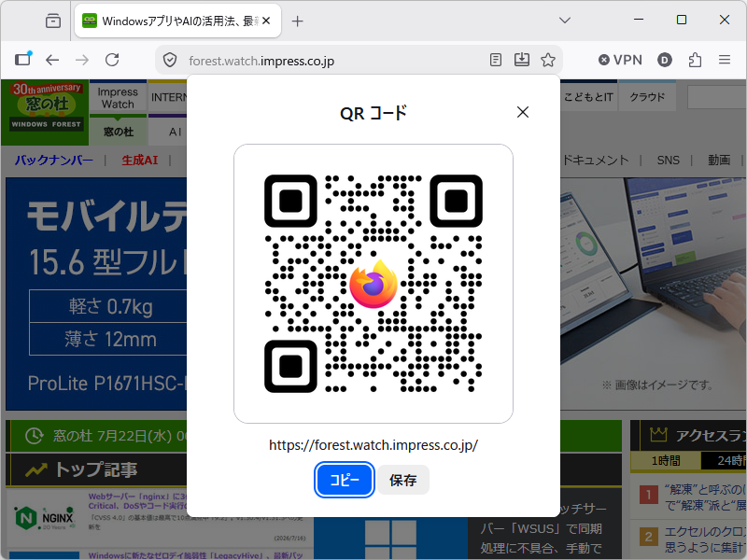Open the tracking protection shield icon

coord(170,61)
